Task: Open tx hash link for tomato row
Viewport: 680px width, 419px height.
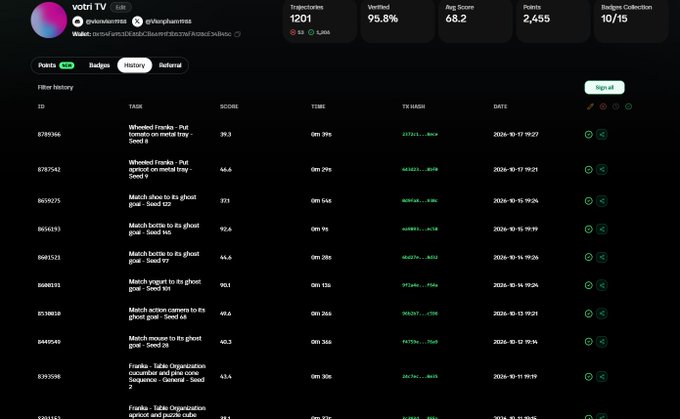Action: pyautogui.click(x=420, y=134)
